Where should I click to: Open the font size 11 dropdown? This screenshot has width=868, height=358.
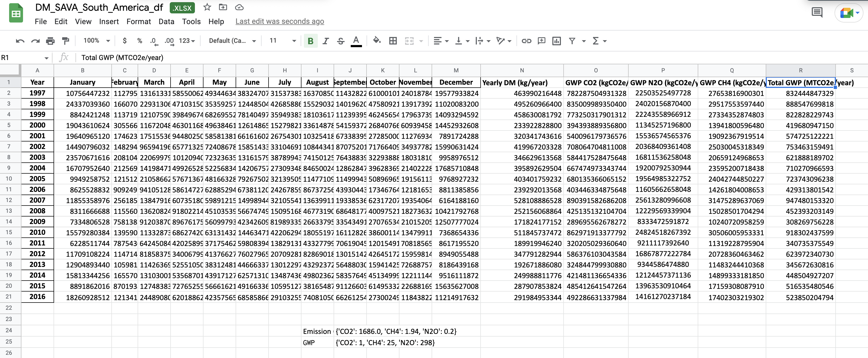pos(282,41)
